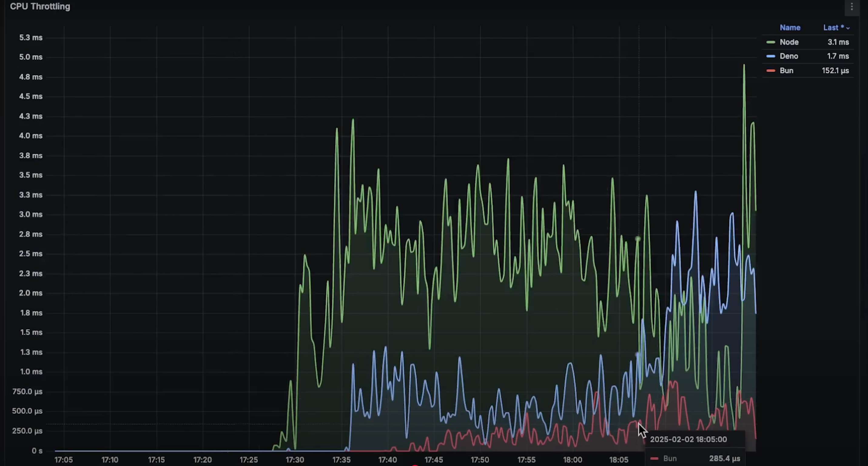Click the 18:00 x-axis time label
The width and height of the screenshot is (868, 466).
point(573,460)
